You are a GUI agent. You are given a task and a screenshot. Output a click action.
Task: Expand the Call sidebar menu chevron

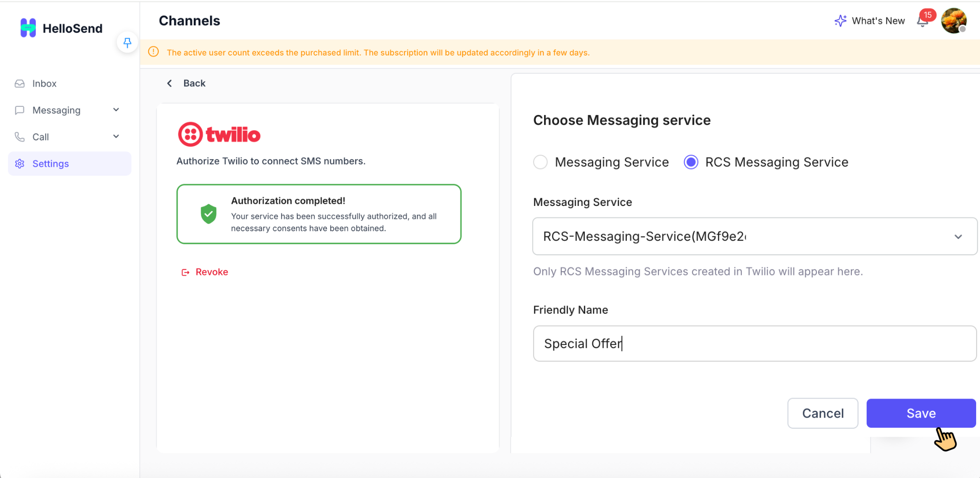[x=116, y=137]
